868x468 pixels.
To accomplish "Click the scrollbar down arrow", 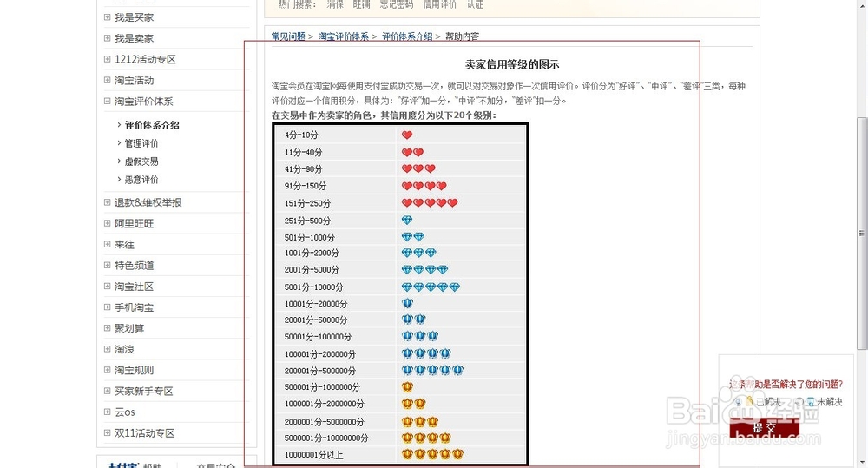I will click(862, 462).
